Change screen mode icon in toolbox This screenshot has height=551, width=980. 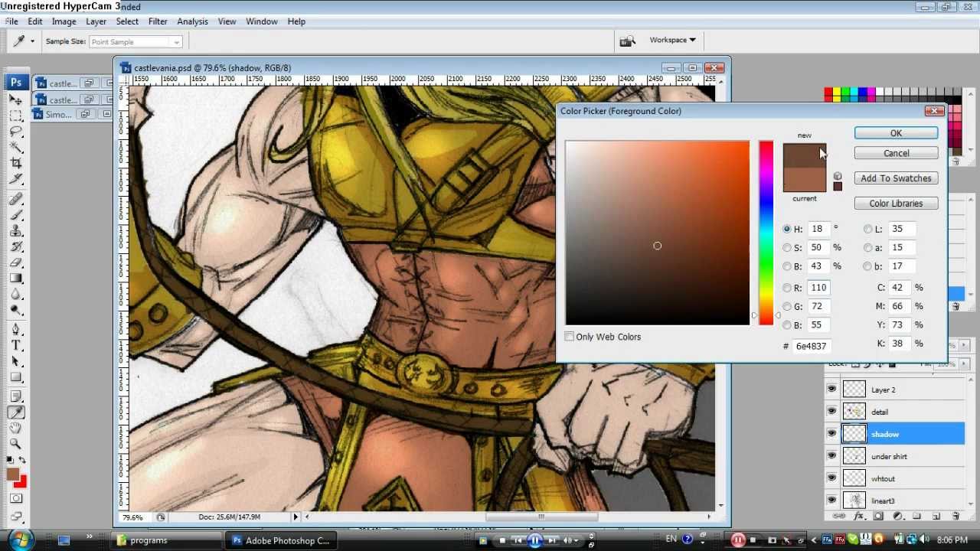click(16, 516)
